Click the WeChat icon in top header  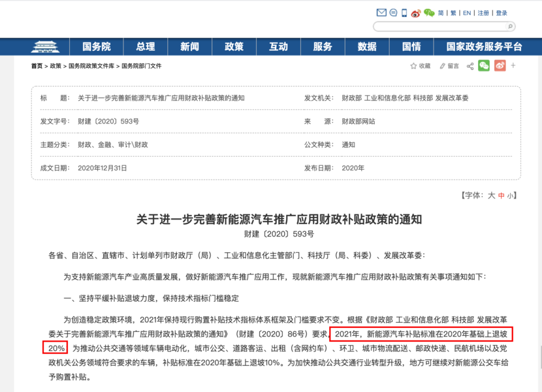tap(429, 12)
